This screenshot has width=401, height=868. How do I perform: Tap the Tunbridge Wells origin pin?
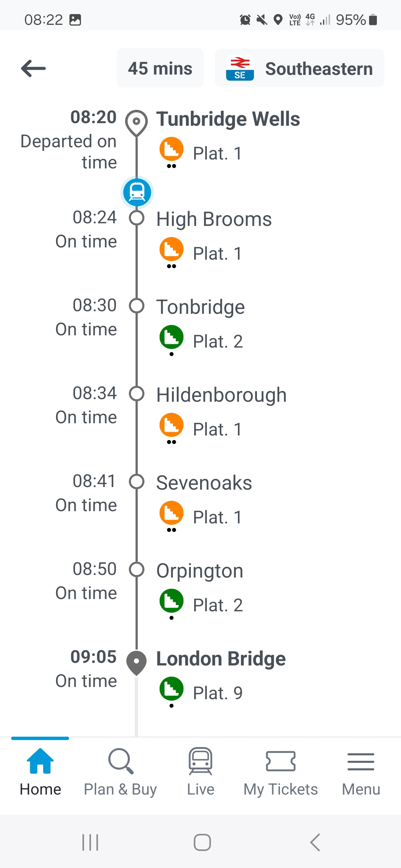(x=136, y=122)
